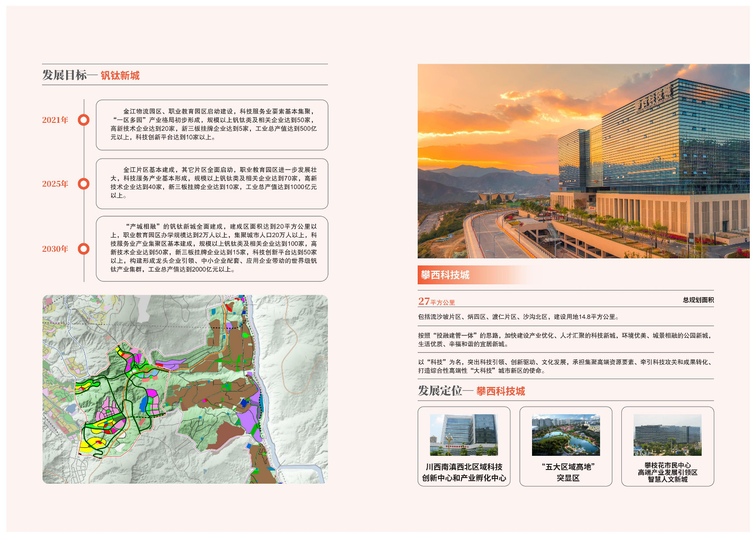The image size is (756, 538).
Task: Open the "五大区域高地" 突显区 card thumbnail
Action: click(566, 435)
